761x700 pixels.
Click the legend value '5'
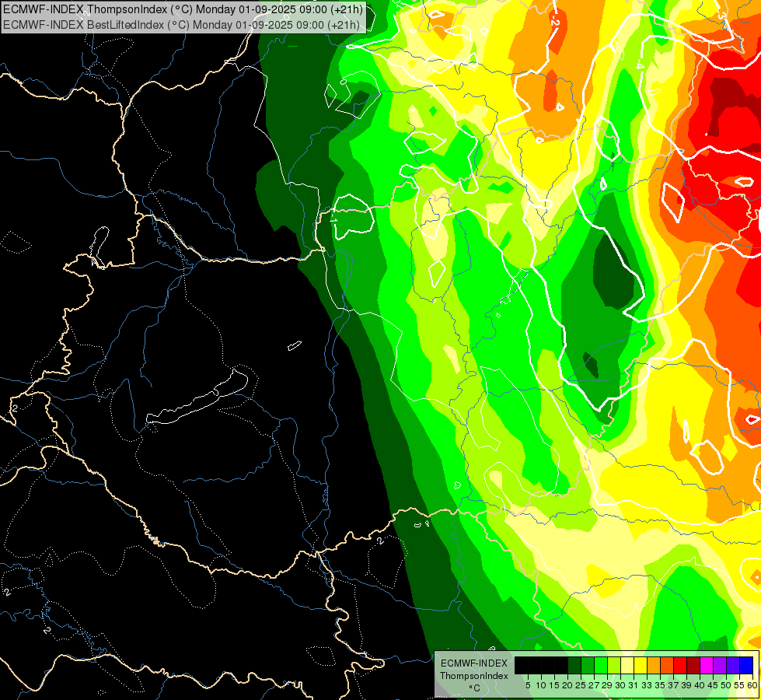528,685
